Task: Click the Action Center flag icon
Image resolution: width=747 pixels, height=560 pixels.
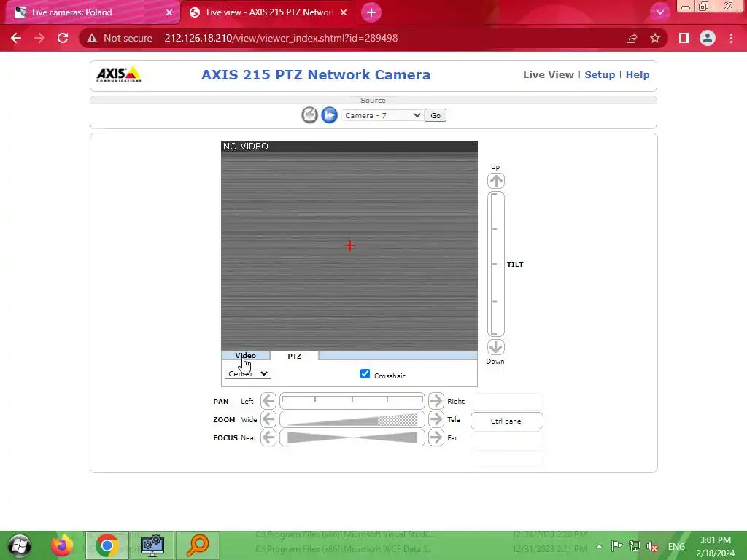Action: click(616, 545)
